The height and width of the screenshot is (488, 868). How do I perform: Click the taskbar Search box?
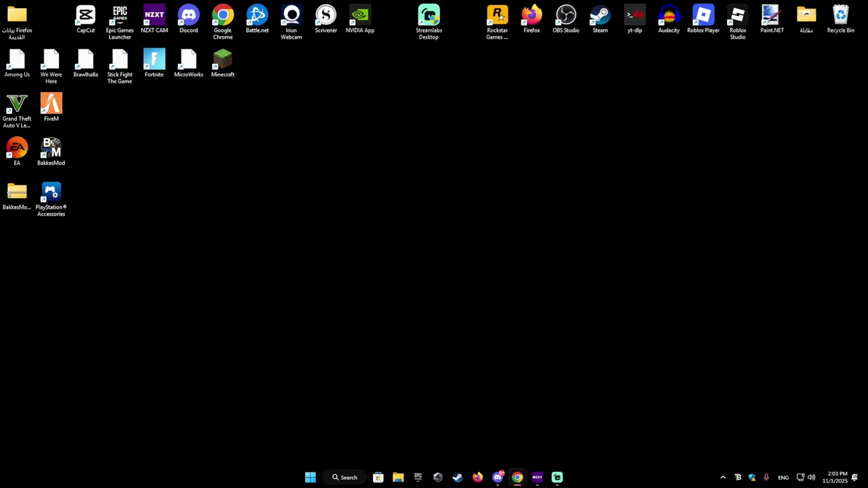344,477
